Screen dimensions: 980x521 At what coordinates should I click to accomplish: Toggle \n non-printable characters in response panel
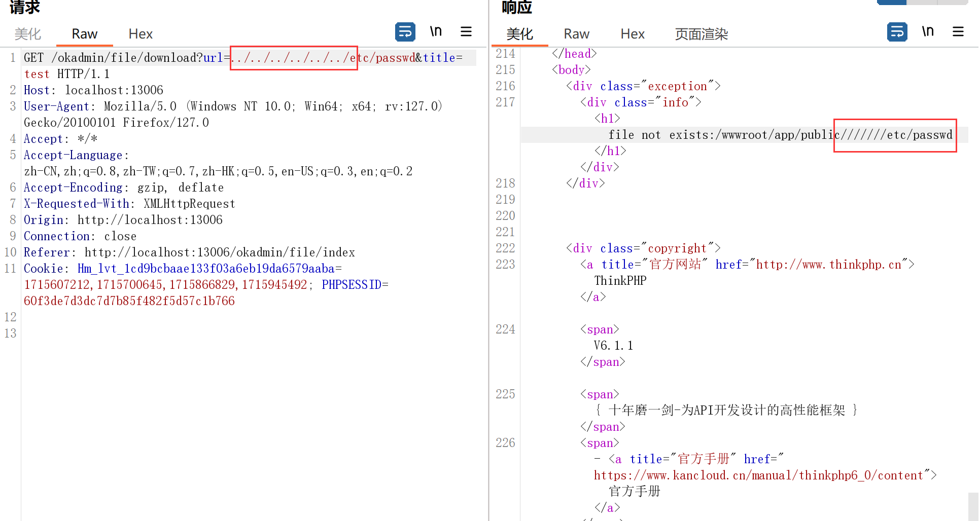click(928, 31)
